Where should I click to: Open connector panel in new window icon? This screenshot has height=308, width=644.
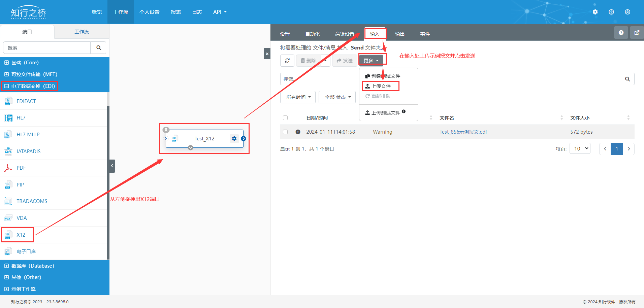pyautogui.click(x=637, y=33)
